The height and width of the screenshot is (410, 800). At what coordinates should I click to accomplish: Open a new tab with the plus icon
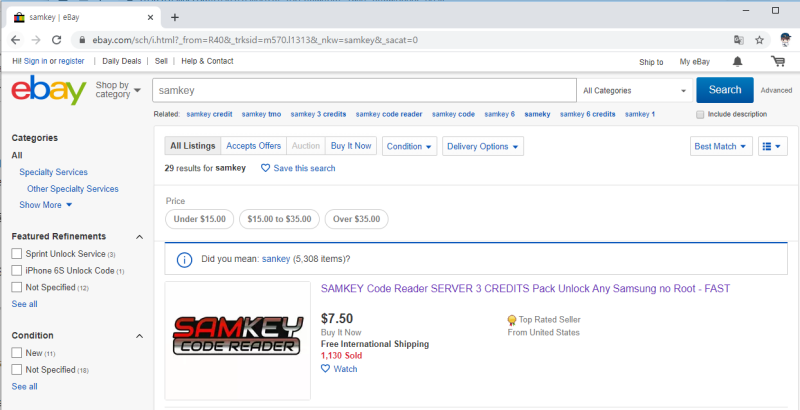[174, 17]
